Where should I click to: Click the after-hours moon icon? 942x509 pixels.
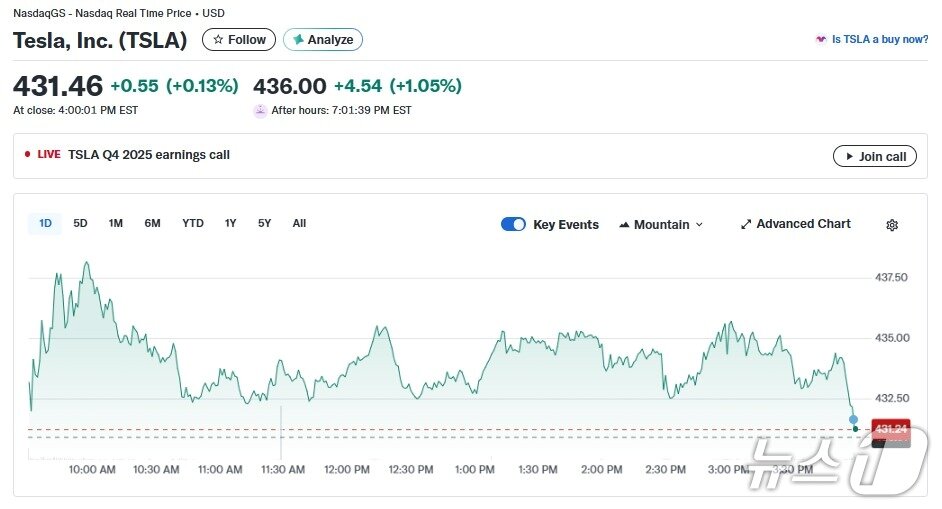[260, 111]
